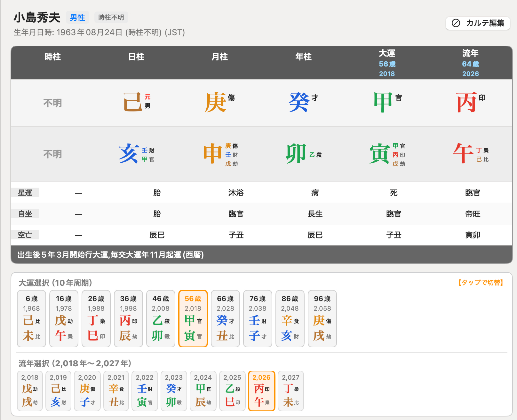Select the 26歳 1,988 大運 card
Image resolution: width=517 pixels, height=420 pixels.
pyautogui.click(x=96, y=318)
